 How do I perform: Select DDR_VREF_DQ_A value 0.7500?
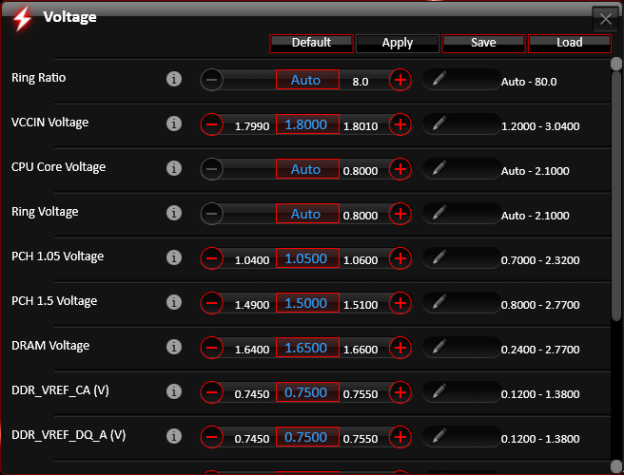[x=308, y=437]
